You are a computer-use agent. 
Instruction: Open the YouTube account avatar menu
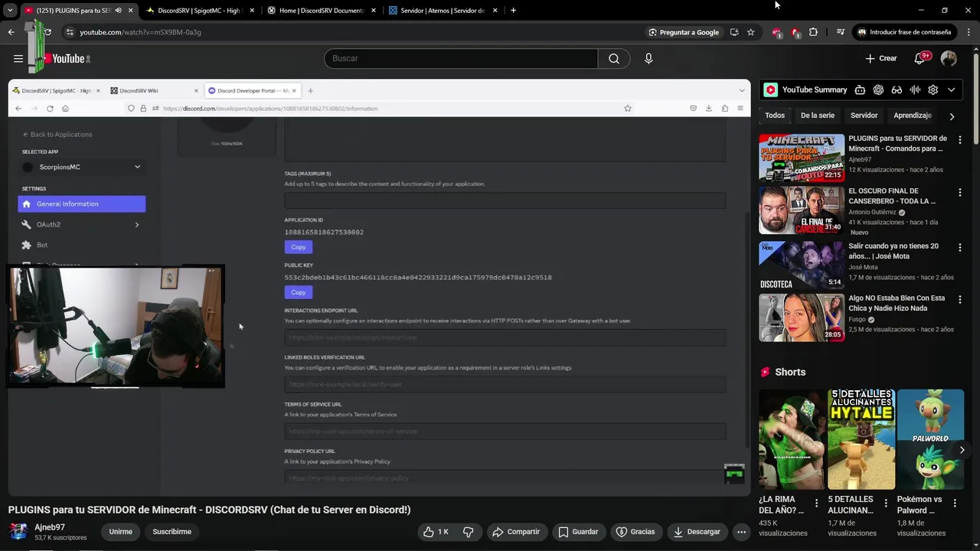pos(949,58)
